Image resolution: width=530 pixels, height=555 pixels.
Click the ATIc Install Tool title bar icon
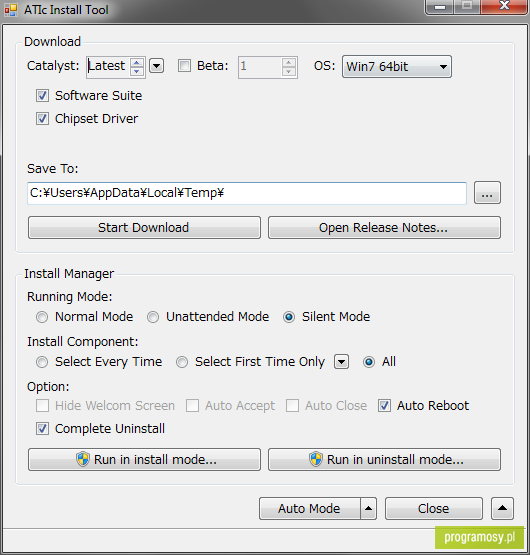pos(11,10)
